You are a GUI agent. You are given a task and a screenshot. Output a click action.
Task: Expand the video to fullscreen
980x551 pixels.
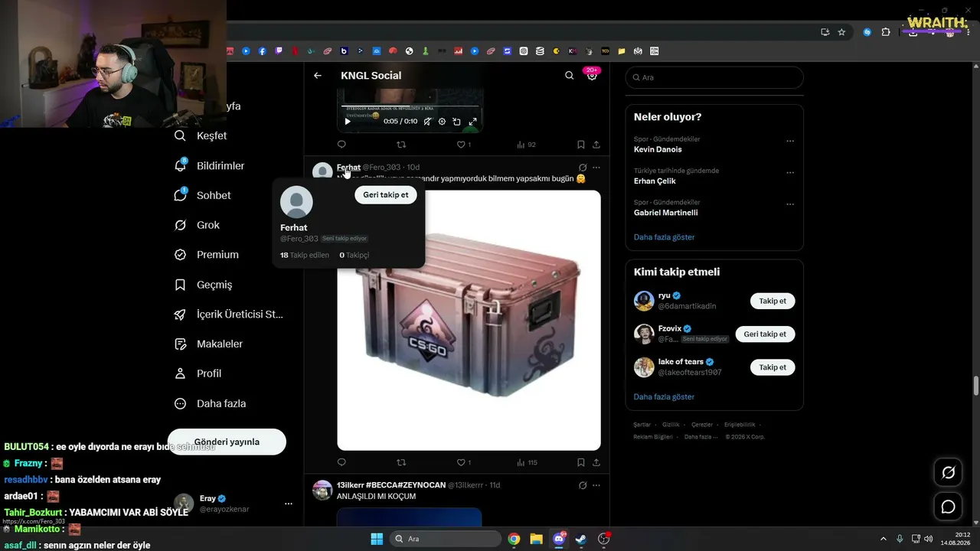coord(472,122)
